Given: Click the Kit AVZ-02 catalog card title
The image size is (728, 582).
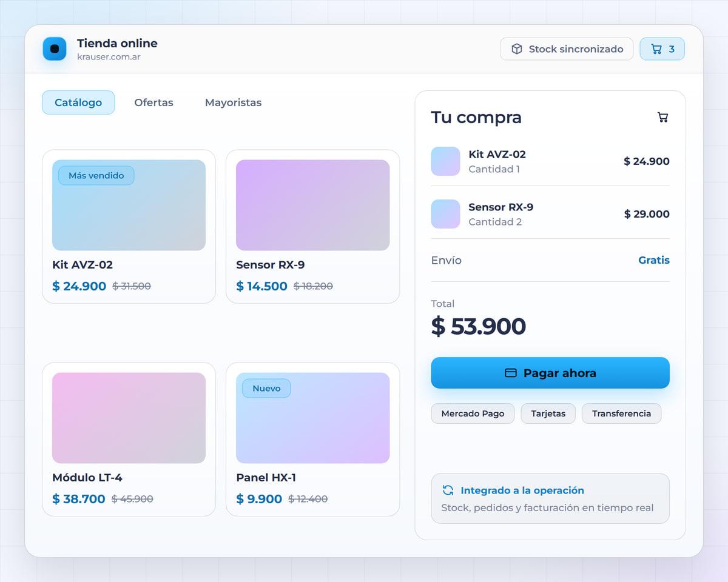Looking at the screenshot, I should 83,265.
